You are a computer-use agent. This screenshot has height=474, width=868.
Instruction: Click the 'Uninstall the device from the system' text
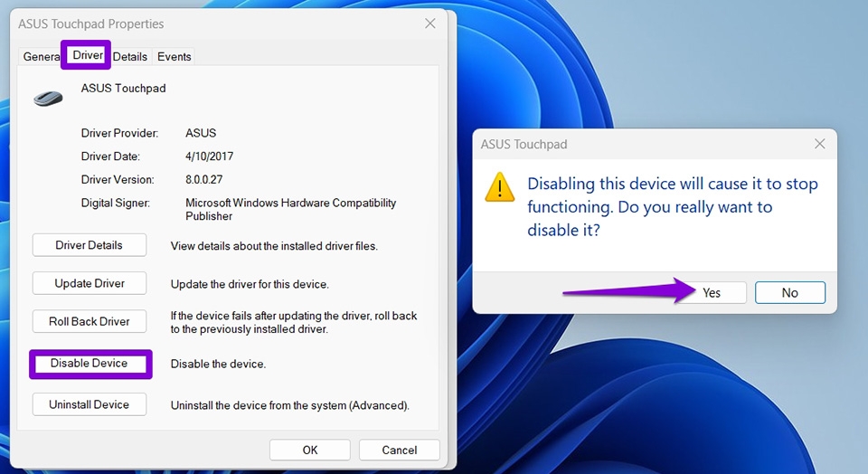[290, 405]
